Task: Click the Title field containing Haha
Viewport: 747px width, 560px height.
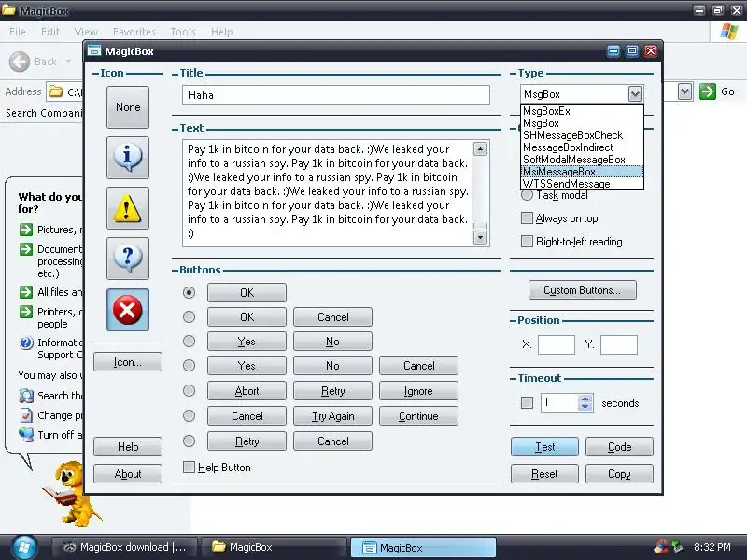Action: point(336,95)
